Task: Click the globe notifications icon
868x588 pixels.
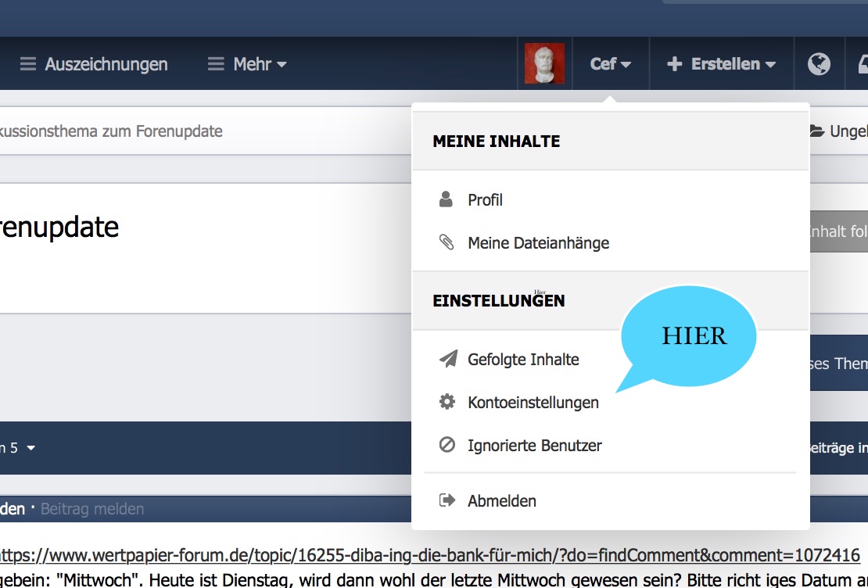Action: (x=819, y=64)
